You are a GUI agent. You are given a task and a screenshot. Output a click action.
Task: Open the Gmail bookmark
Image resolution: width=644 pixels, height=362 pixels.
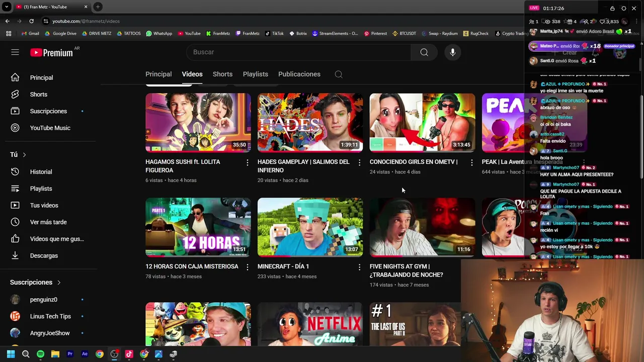[30, 34]
